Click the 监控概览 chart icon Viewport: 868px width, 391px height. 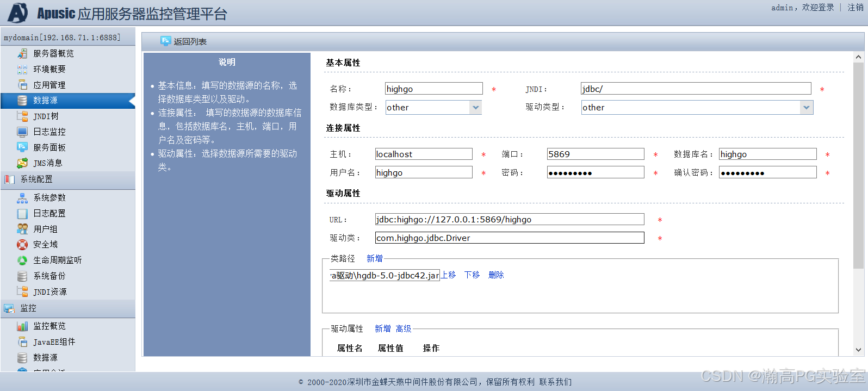22,326
